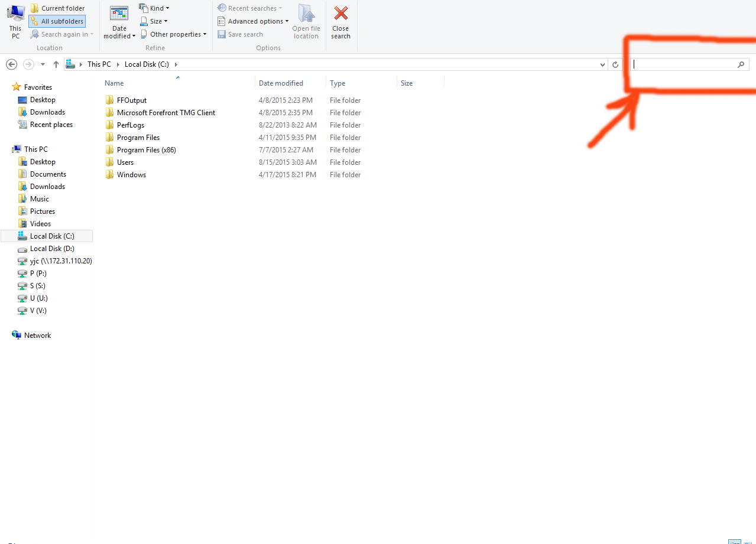Select Local Disk (C:) drive icon in sidebar
The image size is (756, 544).
click(x=22, y=236)
